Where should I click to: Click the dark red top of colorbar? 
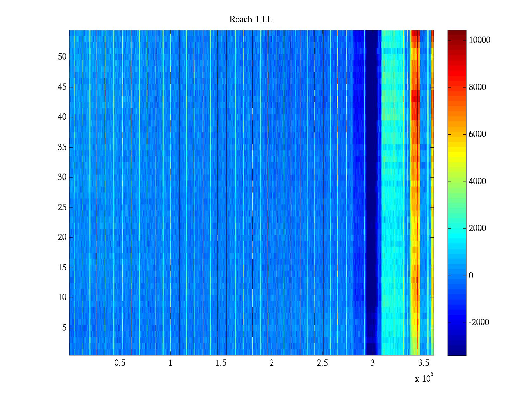tap(457, 33)
